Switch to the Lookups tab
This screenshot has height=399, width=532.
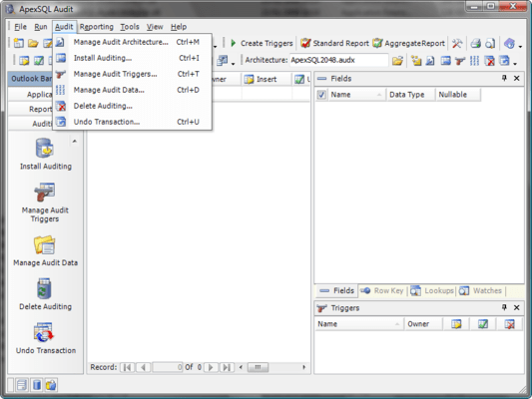click(x=432, y=291)
